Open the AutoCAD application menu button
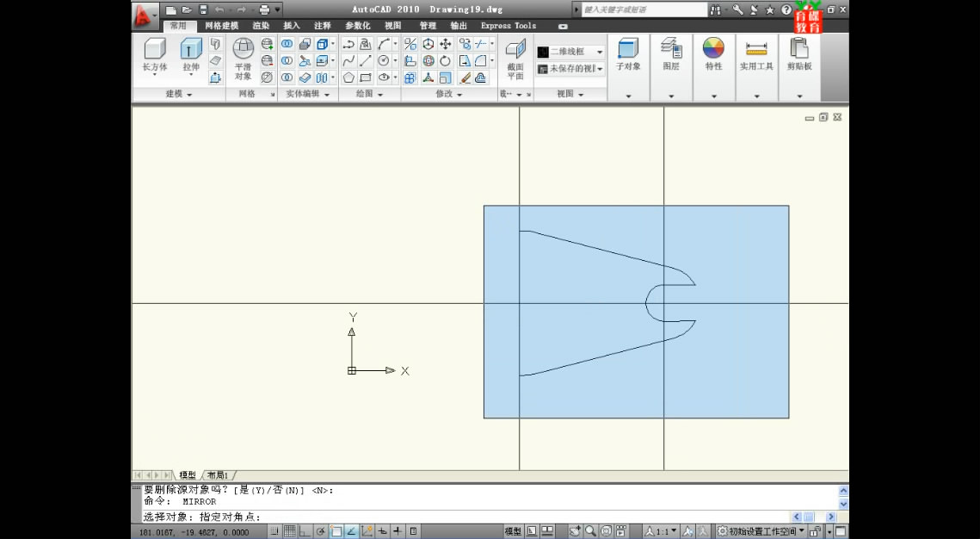Viewport: 980px width, 539px height. [144, 15]
